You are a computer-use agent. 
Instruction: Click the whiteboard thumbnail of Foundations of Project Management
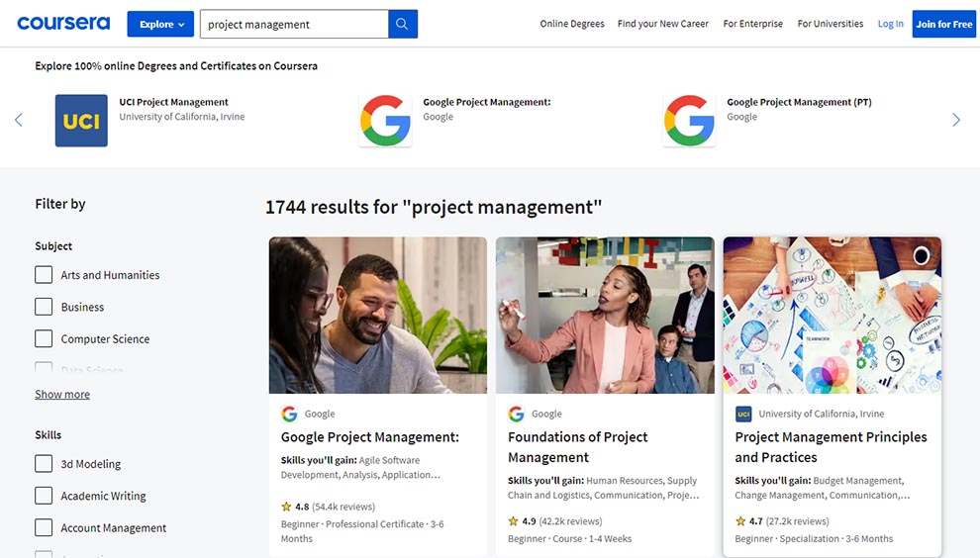click(x=605, y=315)
